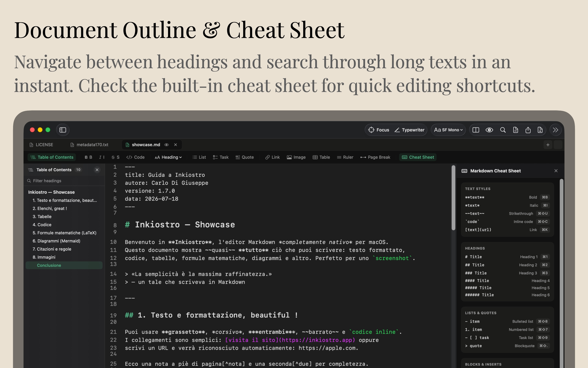Click the Bold **text** cheat sheet row

point(507,197)
